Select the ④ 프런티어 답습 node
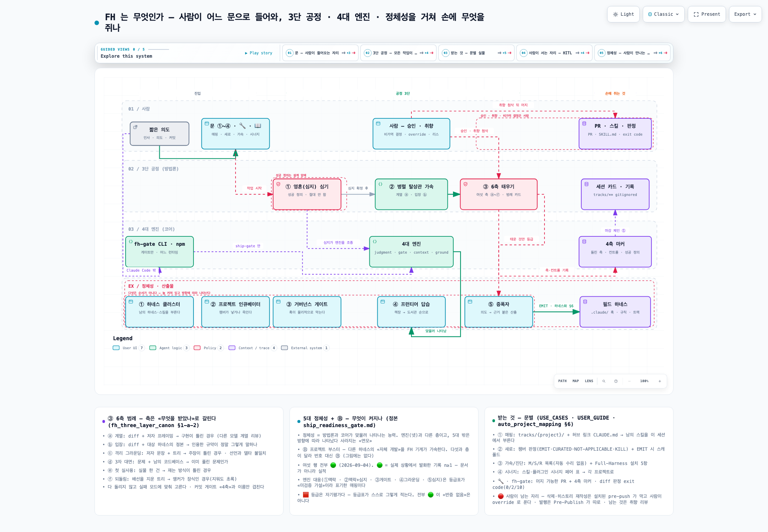The height and width of the screenshot is (532, 768). coord(411,312)
